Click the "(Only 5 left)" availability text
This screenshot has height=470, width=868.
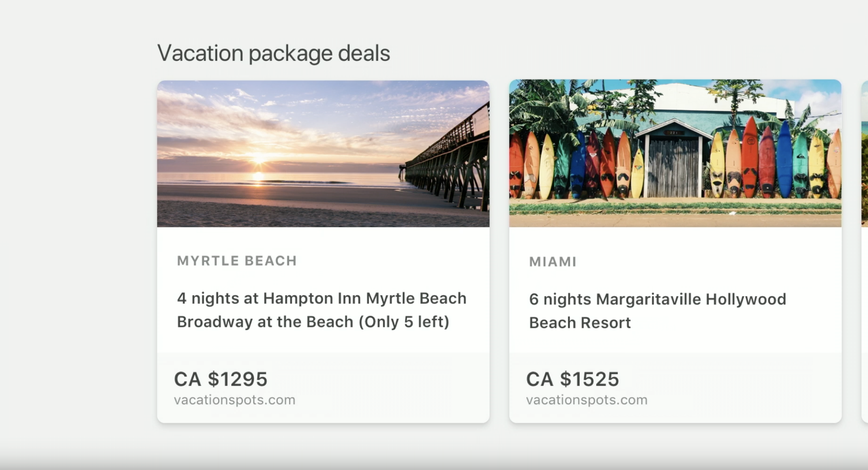pos(404,322)
